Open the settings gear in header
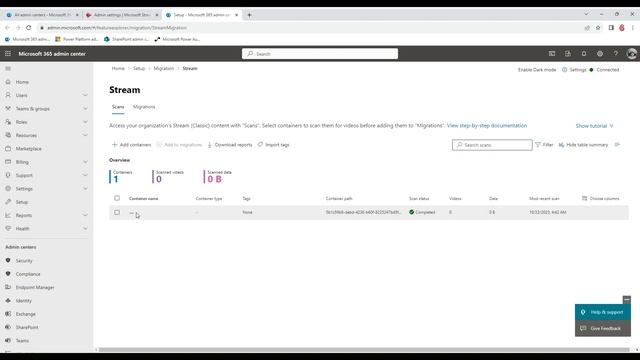The image size is (640, 360). point(600,53)
